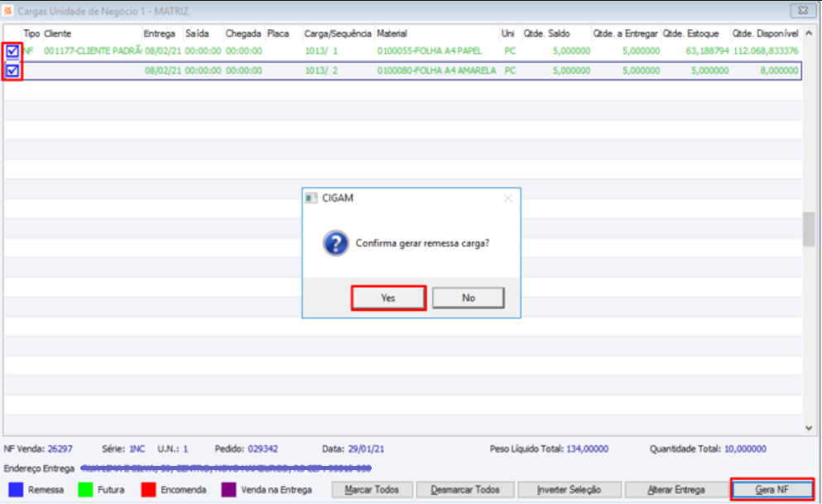Click the scroll down arrow of grid
The image size is (822, 504).
pyautogui.click(x=809, y=428)
